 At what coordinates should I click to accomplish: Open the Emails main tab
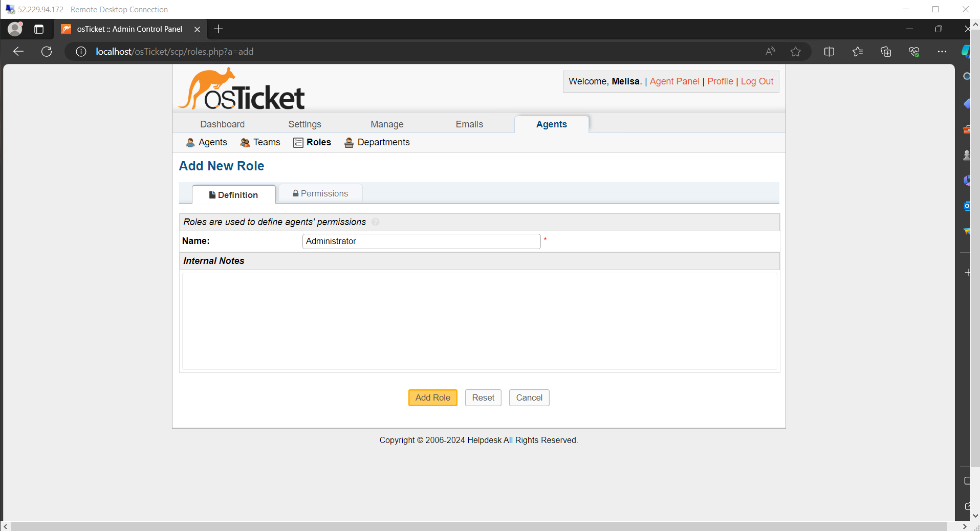[470, 124]
